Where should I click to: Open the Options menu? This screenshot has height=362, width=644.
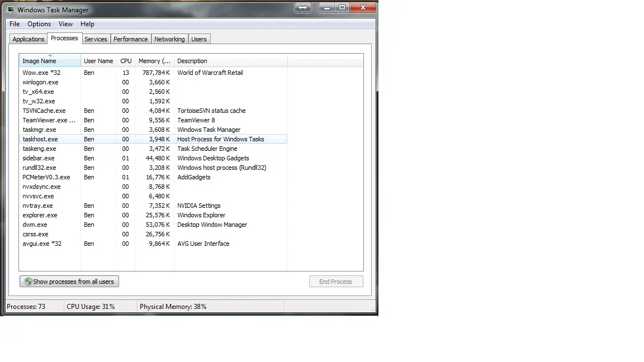tap(39, 24)
